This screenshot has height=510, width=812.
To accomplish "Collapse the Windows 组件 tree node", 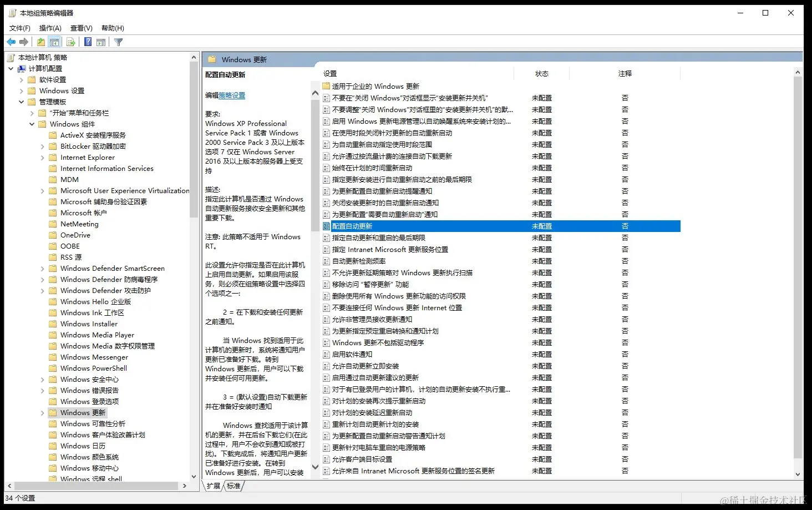I will coord(32,124).
